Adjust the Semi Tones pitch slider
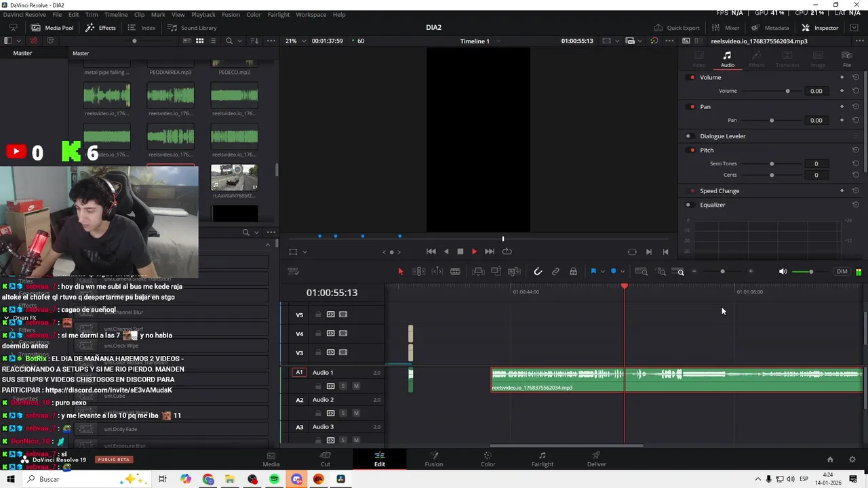This screenshot has height=488, width=868. coord(772,163)
